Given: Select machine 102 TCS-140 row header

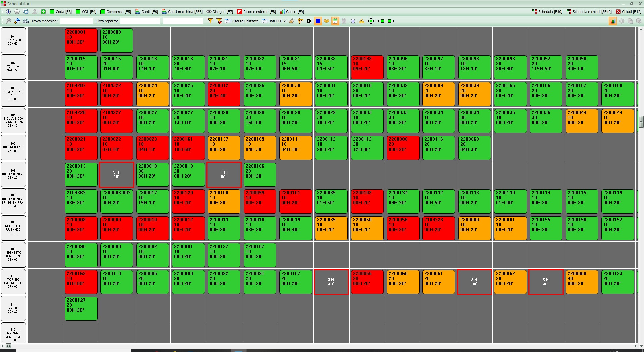Looking at the screenshot, I should coord(13,67).
